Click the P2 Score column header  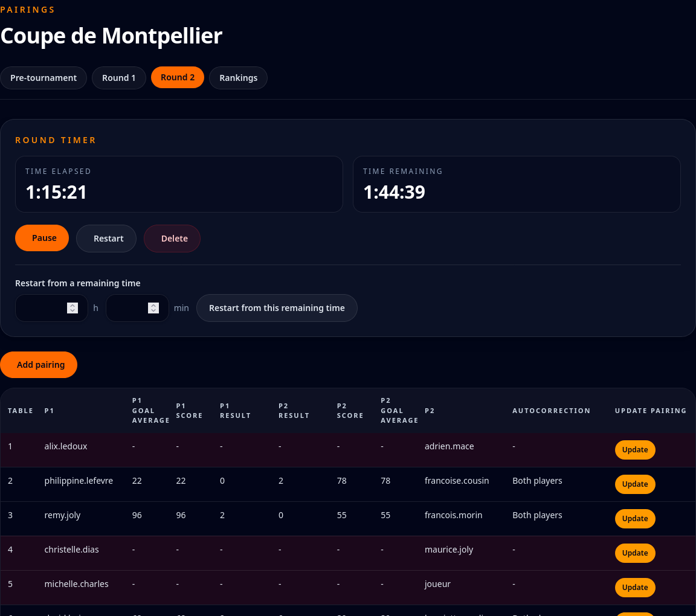click(x=350, y=411)
